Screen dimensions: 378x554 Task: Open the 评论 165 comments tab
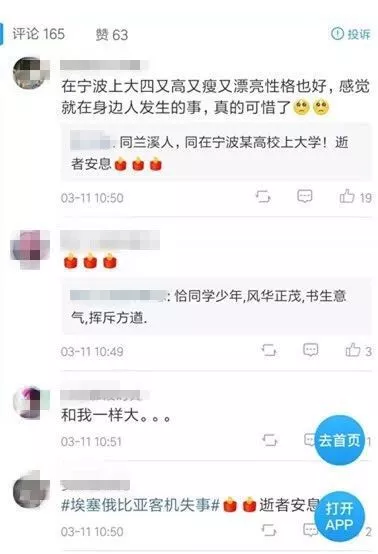[39, 34]
